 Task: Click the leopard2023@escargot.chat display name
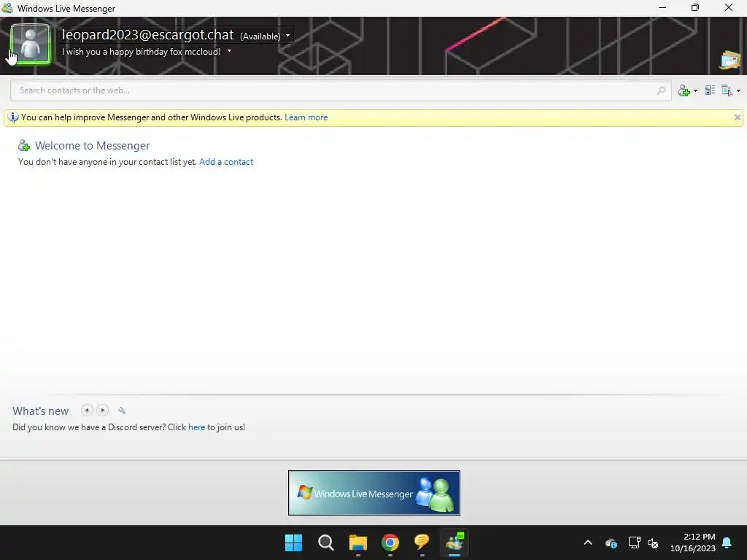pos(147,35)
